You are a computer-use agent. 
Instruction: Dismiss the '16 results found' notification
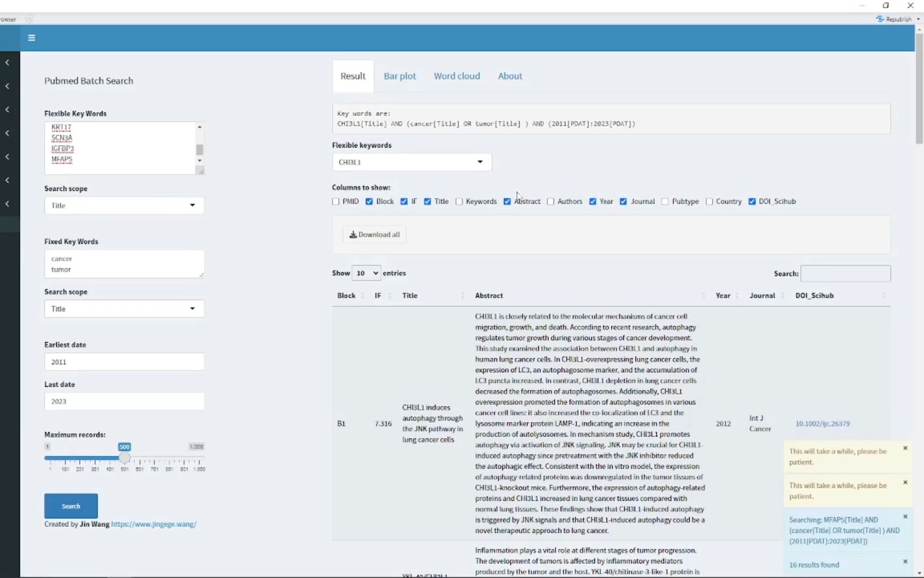(905, 561)
